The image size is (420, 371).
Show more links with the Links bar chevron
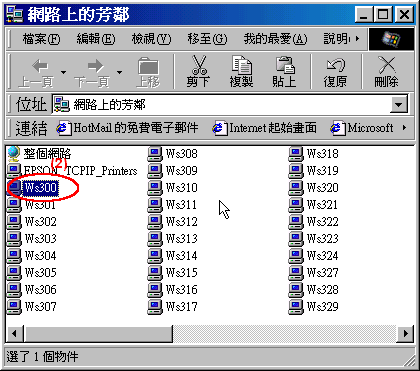point(404,128)
